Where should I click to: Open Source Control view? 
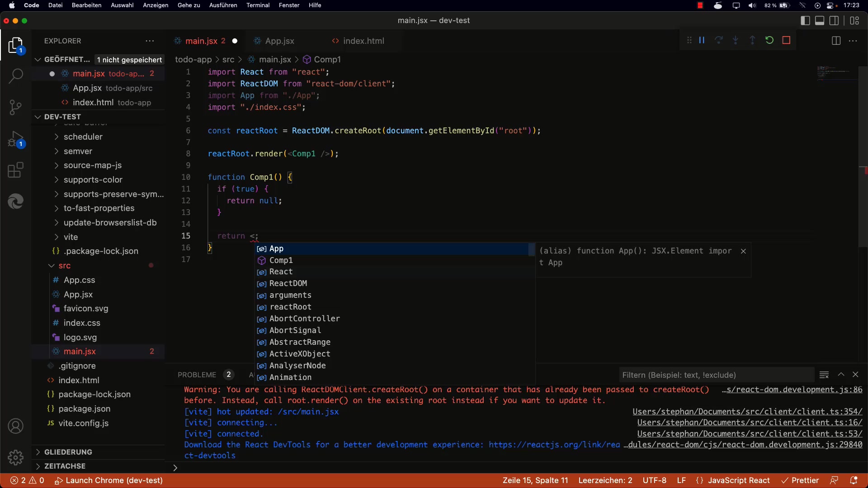pyautogui.click(x=16, y=108)
